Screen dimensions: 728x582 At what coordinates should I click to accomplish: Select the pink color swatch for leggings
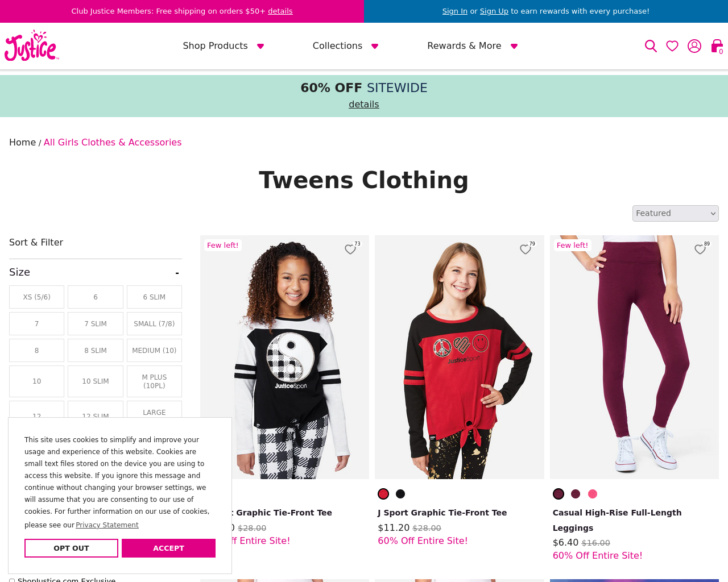point(593,494)
